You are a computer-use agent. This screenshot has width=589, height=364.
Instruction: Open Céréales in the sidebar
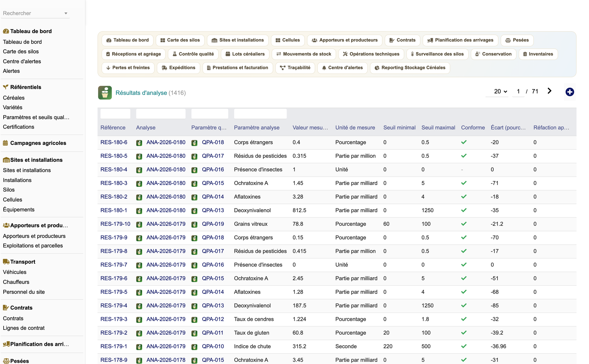point(14,98)
